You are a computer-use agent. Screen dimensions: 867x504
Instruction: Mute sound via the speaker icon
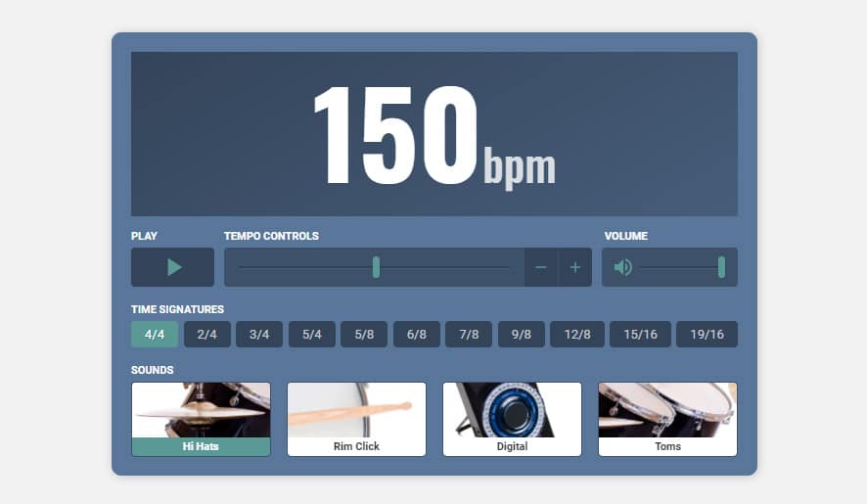(x=622, y=267)
